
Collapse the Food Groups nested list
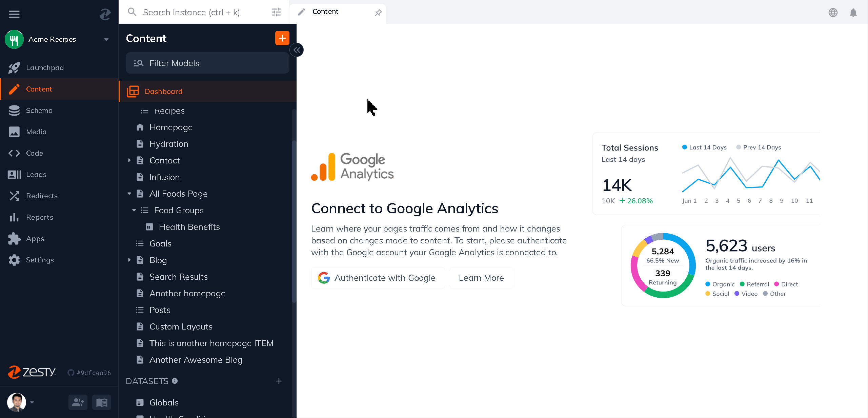tap(135, 210)
